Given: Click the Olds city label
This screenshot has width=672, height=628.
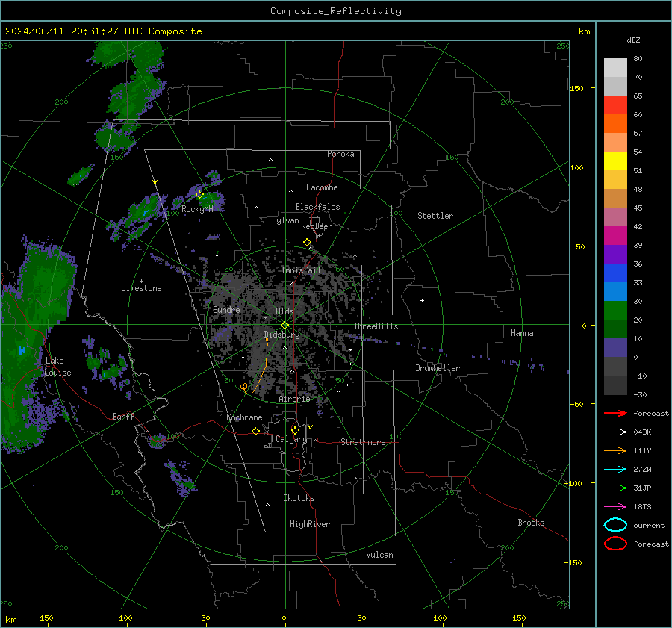Looking at the screenshot, I should click(284, 311).
